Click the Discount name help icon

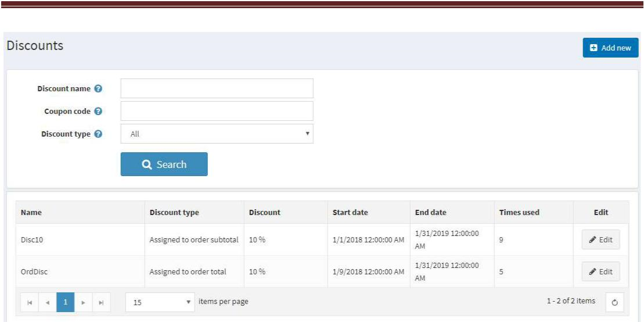click(98, 88)
